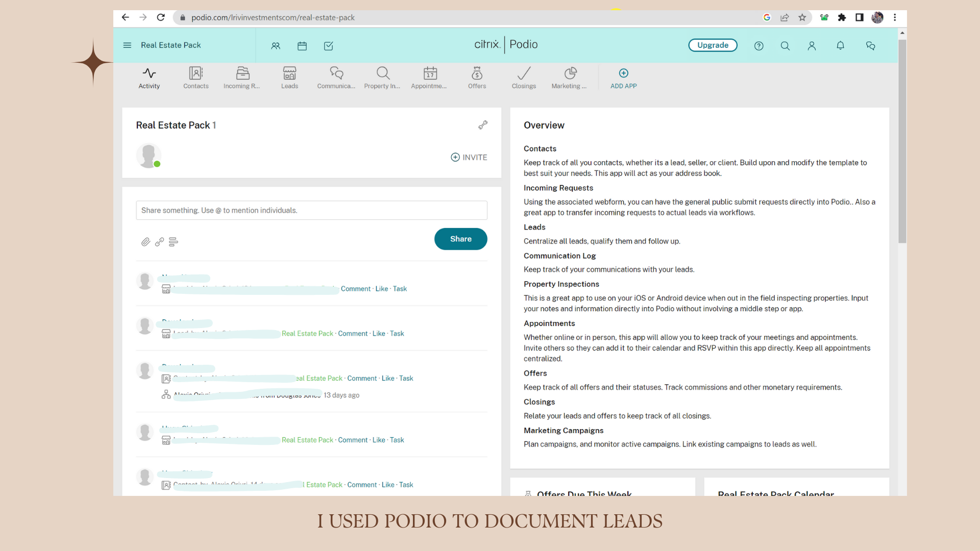The width and height of the screenshot is (980, 551).
Task: Open the tasks checkbox icon in header
Action: pos(329,46)
